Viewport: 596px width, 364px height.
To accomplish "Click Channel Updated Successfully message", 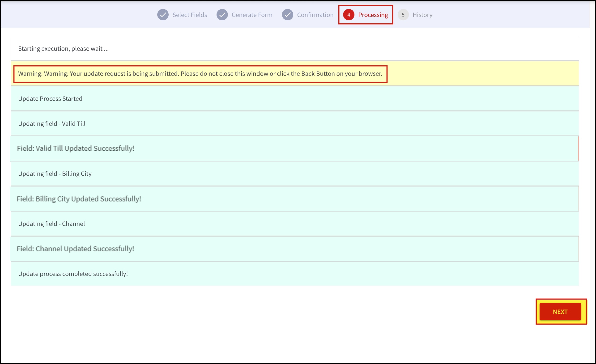I will pos(75,249).
